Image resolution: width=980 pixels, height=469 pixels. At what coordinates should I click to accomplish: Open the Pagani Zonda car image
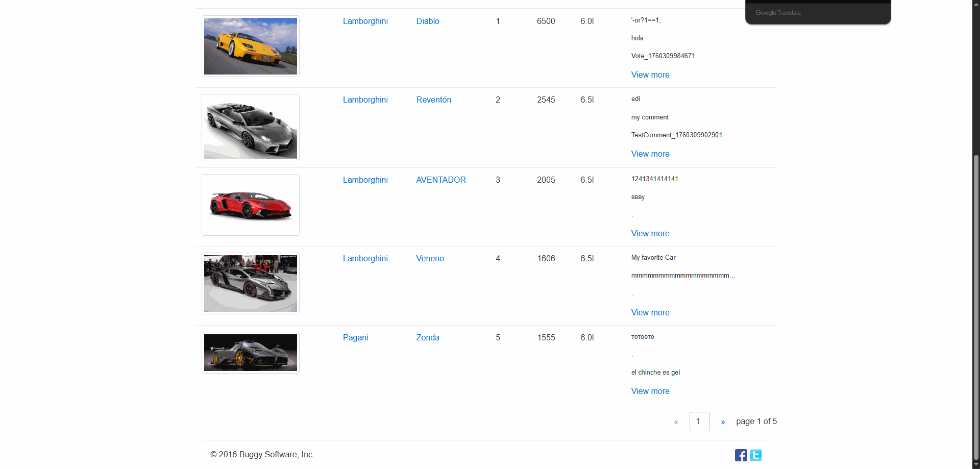click(x=251, y=353)
